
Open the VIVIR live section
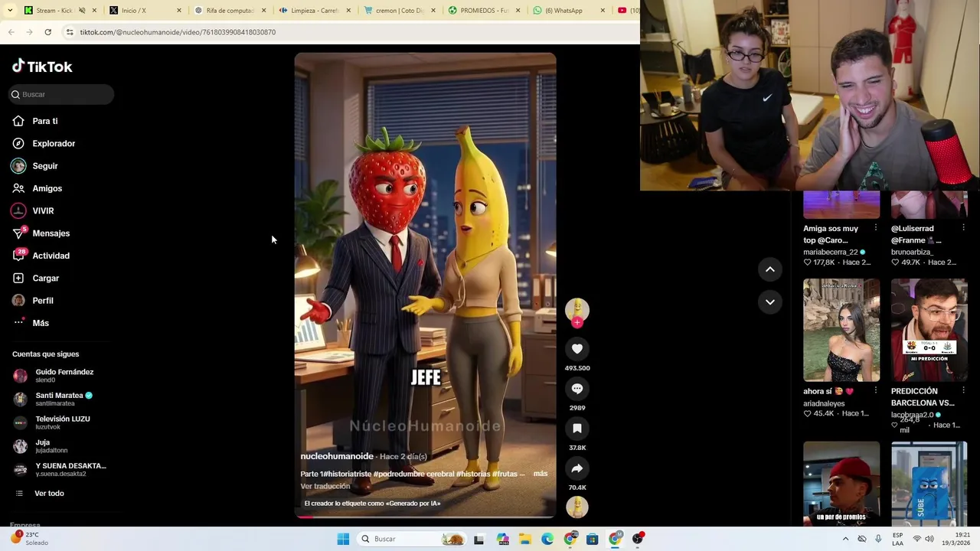33,210
